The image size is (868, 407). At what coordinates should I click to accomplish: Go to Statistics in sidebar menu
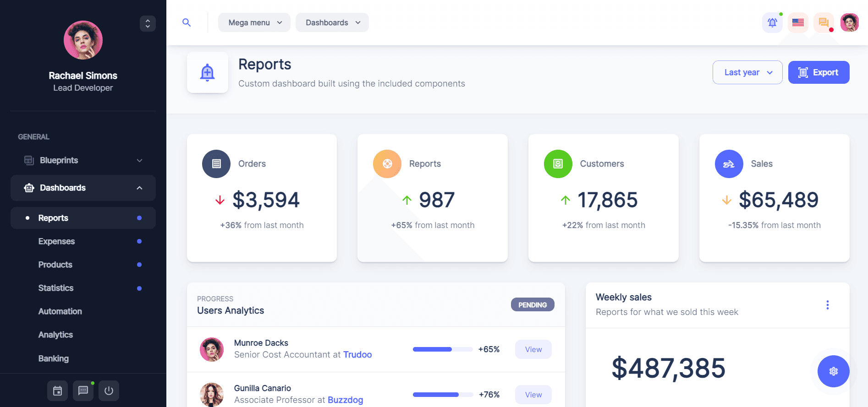[x=56, y=288]
